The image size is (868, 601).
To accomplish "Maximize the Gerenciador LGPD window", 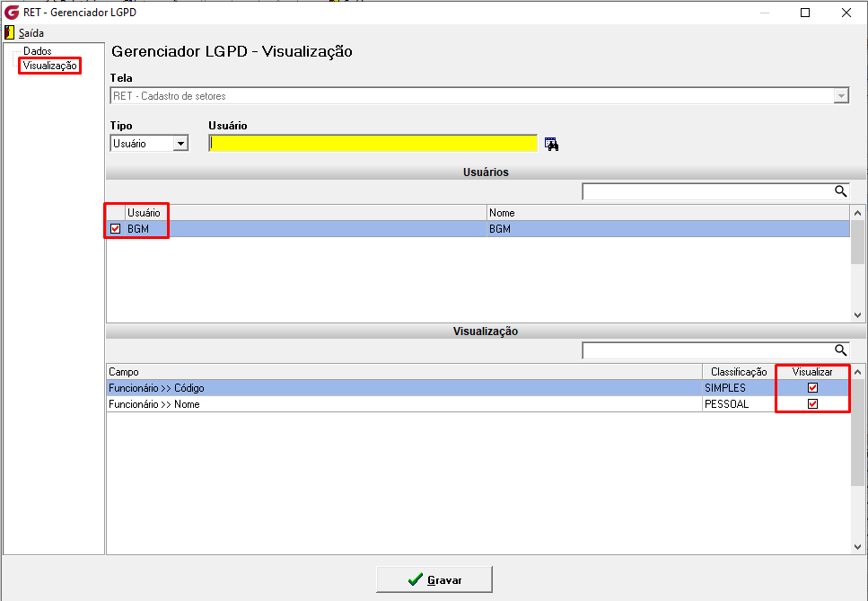I will 805,13.
